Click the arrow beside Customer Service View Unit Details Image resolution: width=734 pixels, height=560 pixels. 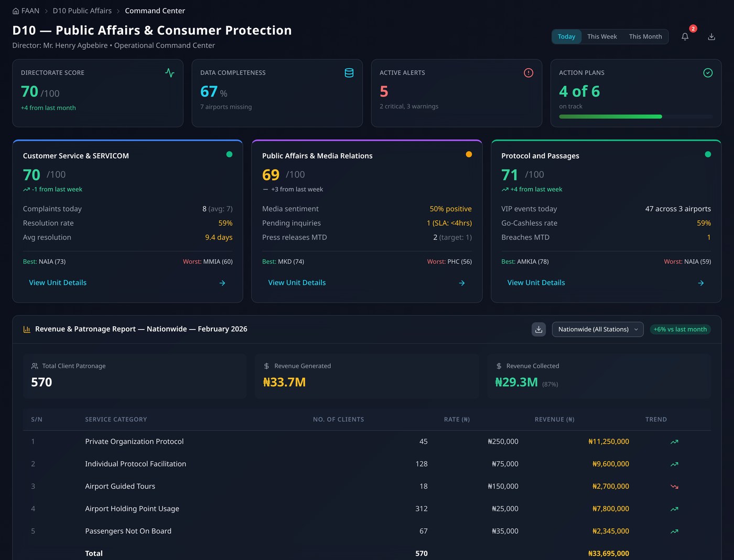[x=222, y=283]
